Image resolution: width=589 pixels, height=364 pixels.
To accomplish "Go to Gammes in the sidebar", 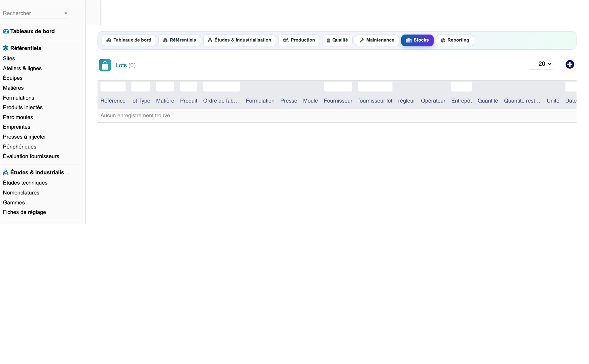I will pyautogui.click(x=14, y=203).
